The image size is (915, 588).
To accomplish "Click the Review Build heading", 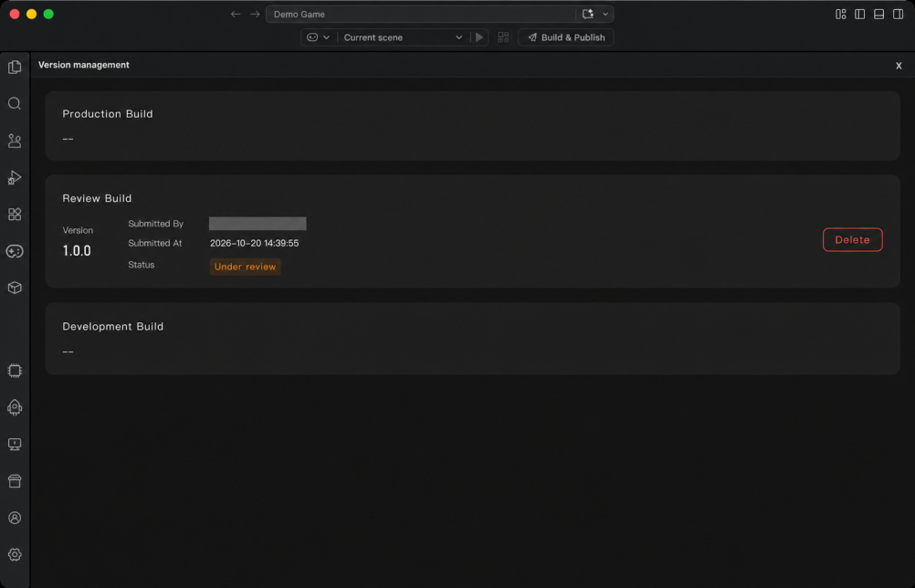I will pos(97,198).
